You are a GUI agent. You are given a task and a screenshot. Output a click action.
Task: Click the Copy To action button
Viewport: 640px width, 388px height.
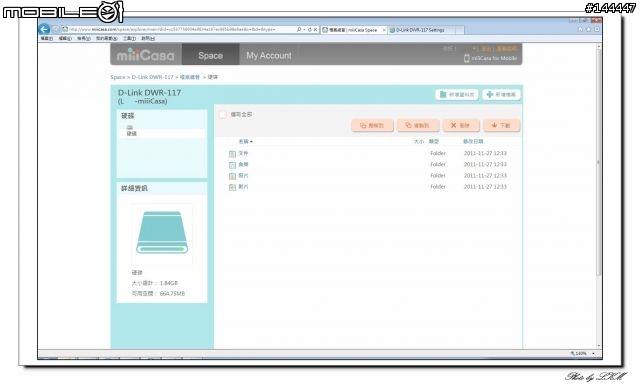[418, 125]
